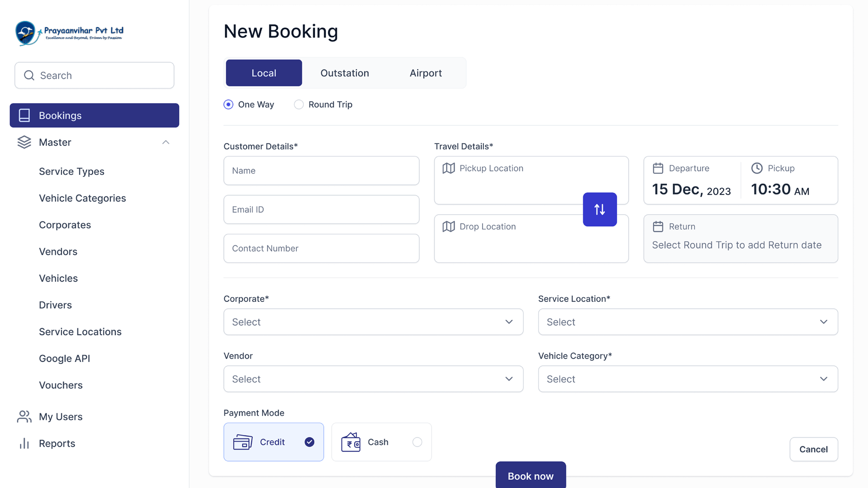Select the Credit payment option
Screen dimensions: 868x488
click(273, 442)
